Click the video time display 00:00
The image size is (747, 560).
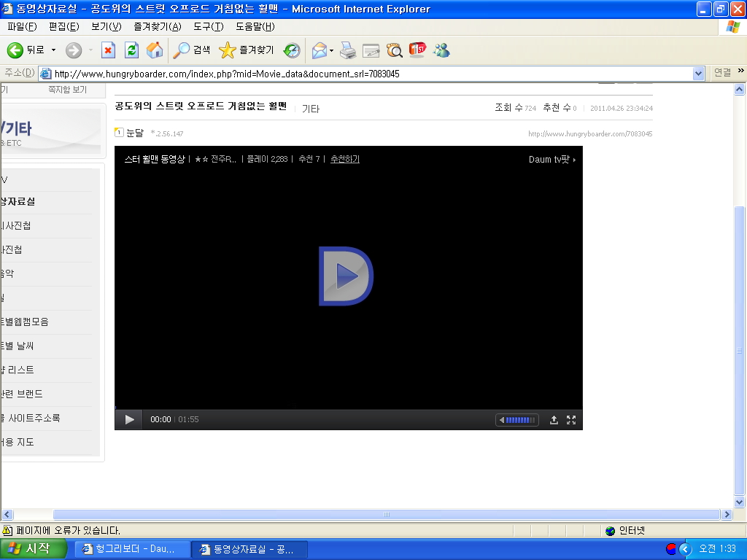coord(160,419)
